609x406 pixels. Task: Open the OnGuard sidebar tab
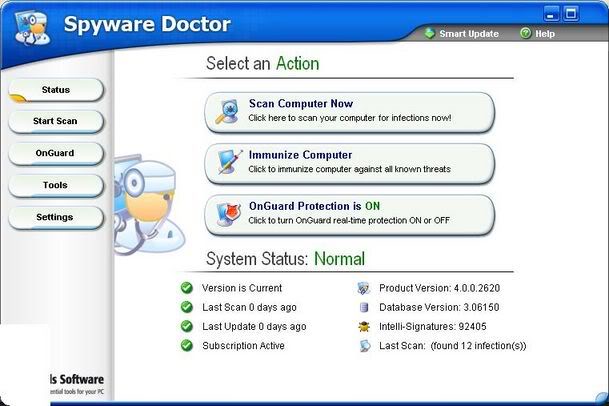[56, 153]
